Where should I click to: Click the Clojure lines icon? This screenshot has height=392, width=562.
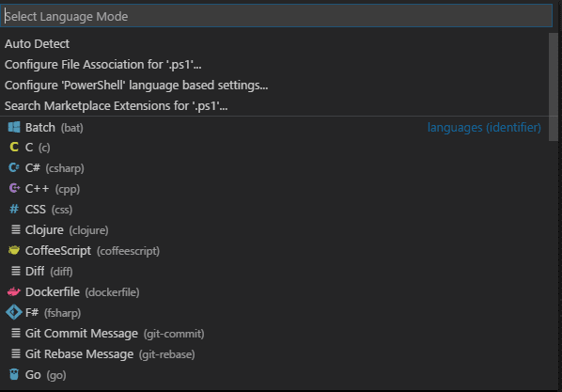pyautogui.click(x=15, y=229)
